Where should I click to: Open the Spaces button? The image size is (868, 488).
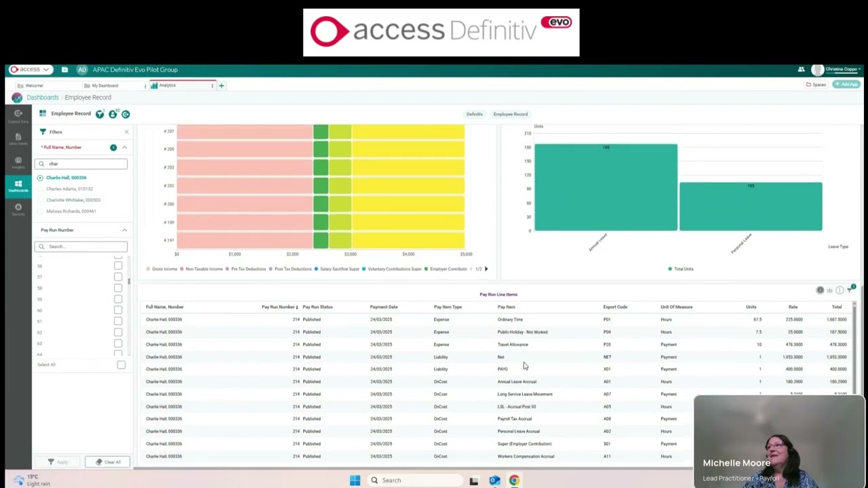coord(816,85)
